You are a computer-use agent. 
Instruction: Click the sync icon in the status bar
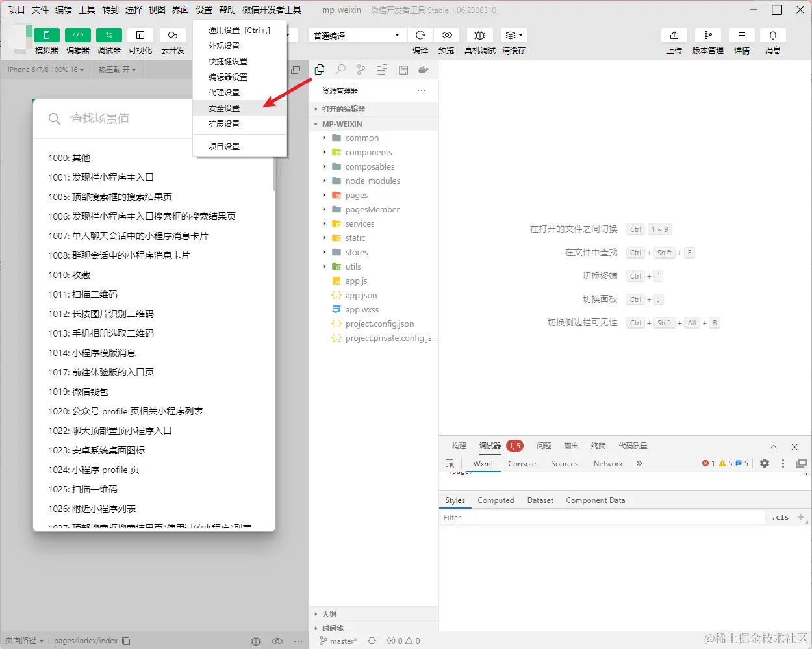[x=372, y=641]
